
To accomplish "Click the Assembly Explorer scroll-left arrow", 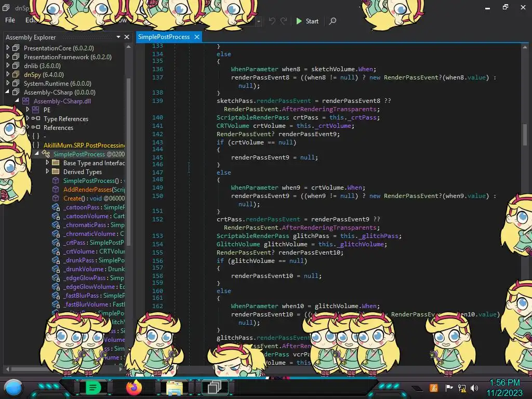I will tap(7, 368).
